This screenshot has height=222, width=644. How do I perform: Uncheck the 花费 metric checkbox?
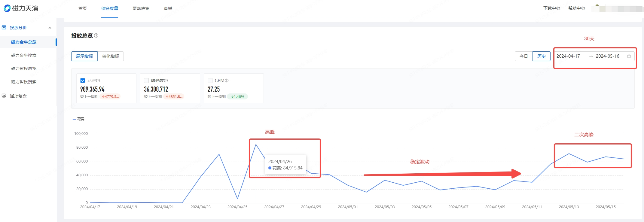83,81
